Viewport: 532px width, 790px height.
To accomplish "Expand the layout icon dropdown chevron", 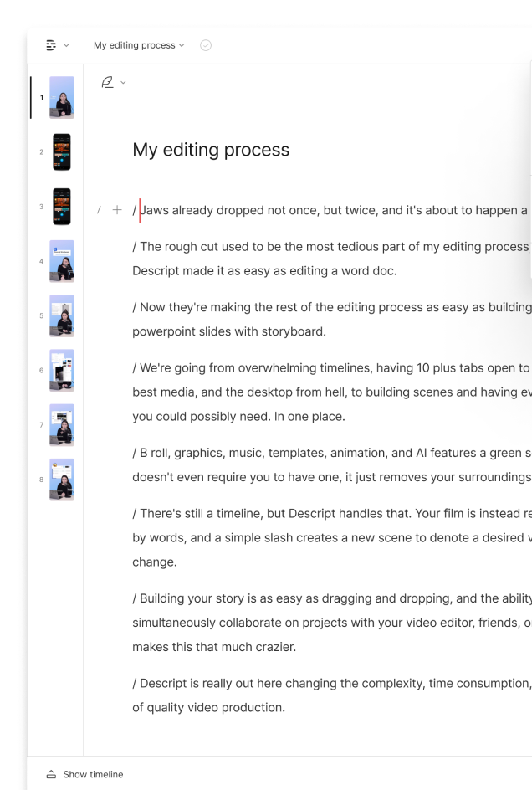I will pyautogui.click(x=66, y=45).
